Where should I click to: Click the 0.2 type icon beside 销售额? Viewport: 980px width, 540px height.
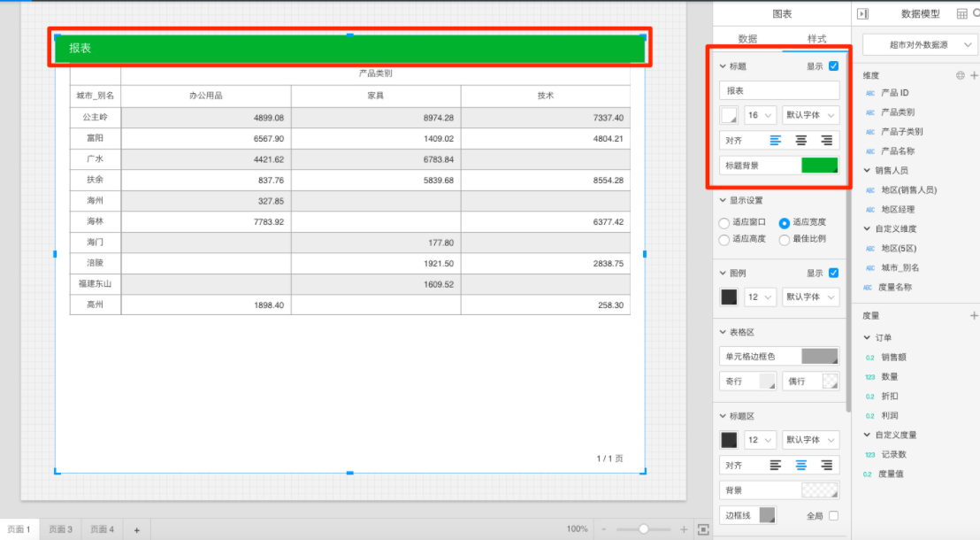pos(870,358)
